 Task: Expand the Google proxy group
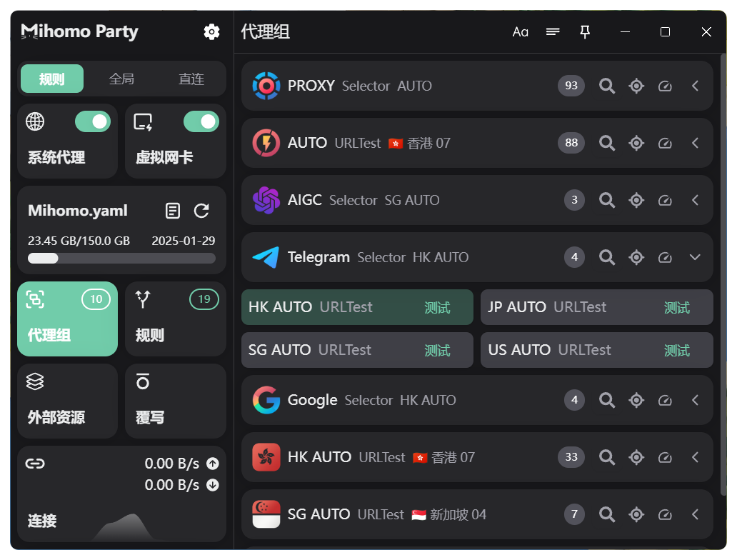(x=695, y=400)
